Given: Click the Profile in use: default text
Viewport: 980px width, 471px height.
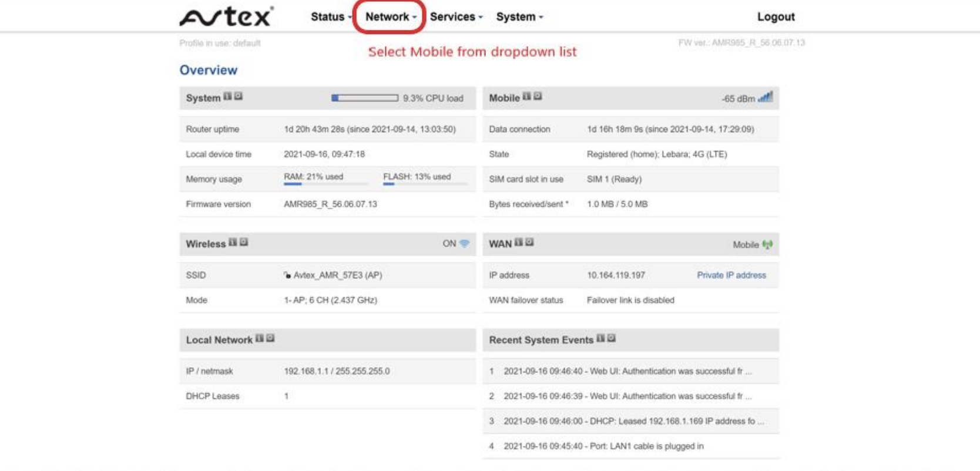Looking at the screenshot, I should (x=220, y=43).
